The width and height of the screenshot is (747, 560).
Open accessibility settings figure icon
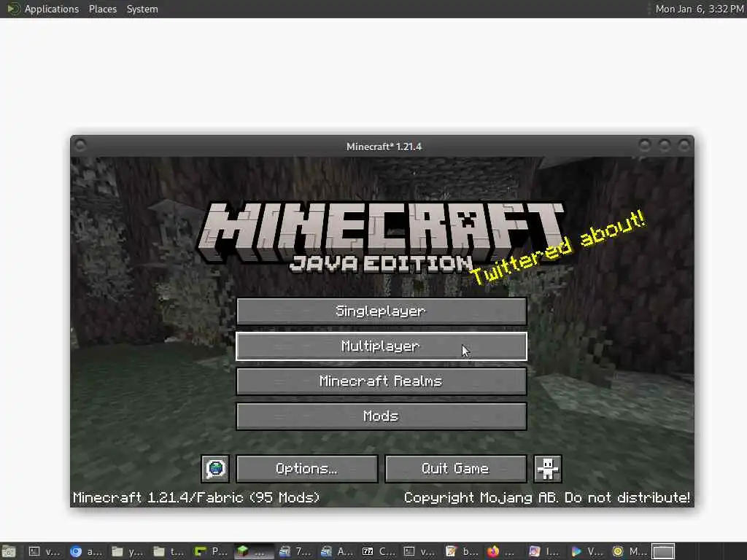click(547, 469)
